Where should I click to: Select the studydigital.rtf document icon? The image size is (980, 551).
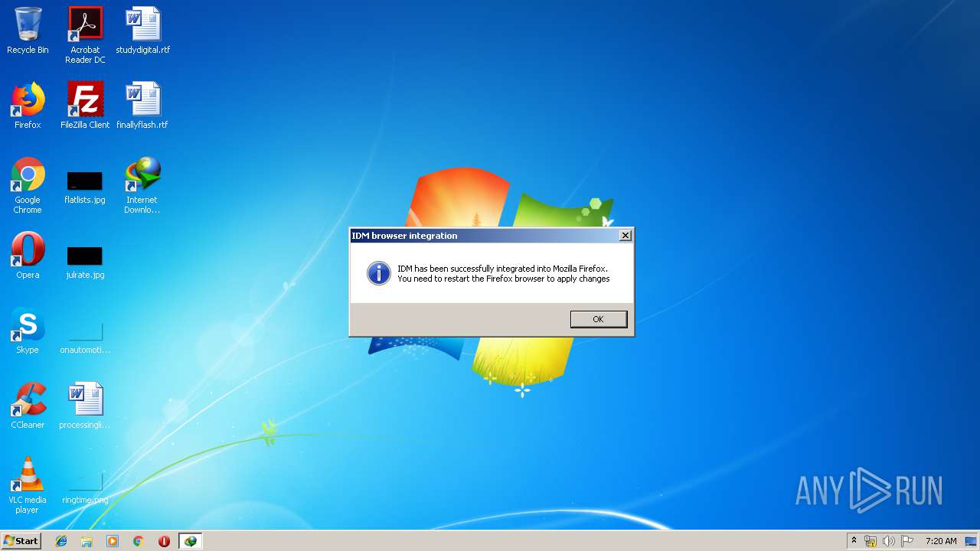[142, 31]
